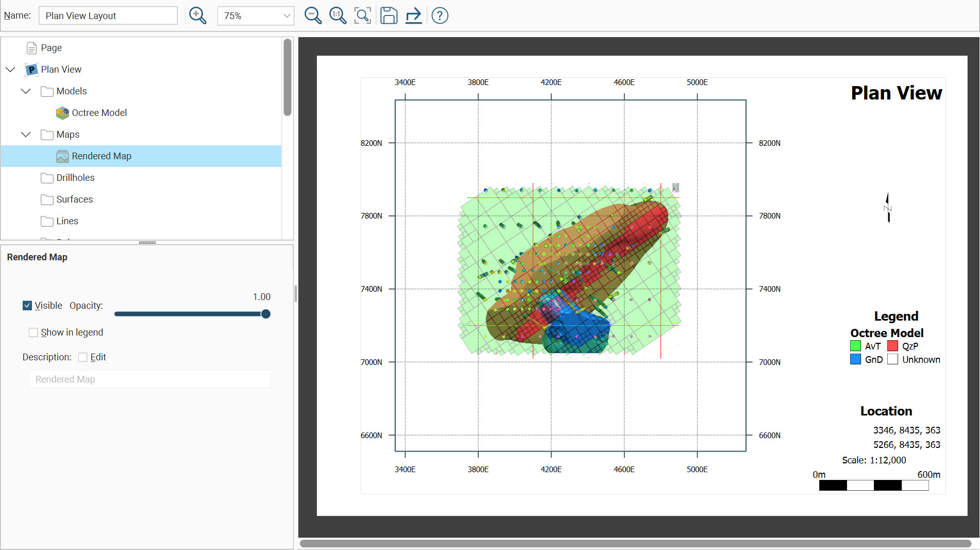Tick the Edit description checkbox
The image size is (980, 550).
click(x=83, y=357)
